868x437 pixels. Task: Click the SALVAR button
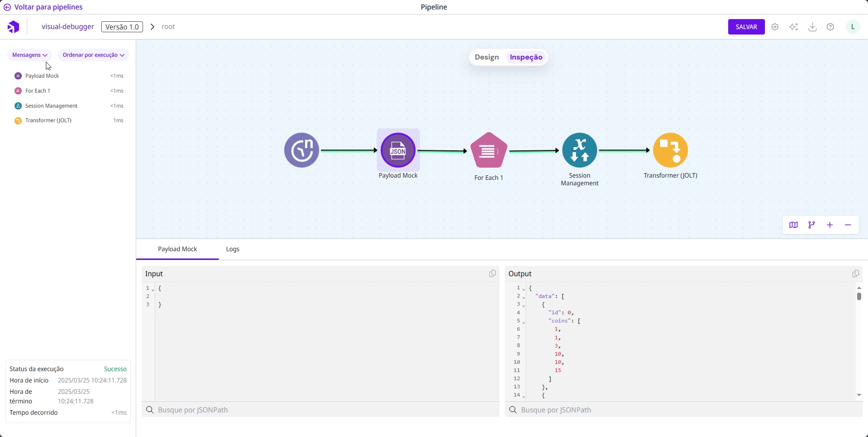tap(746, 27)
